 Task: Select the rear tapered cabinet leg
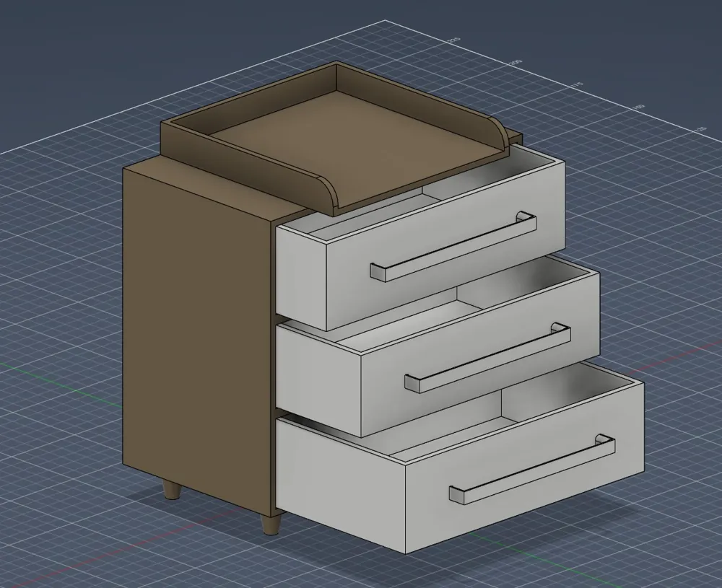[x=172, y=490]
